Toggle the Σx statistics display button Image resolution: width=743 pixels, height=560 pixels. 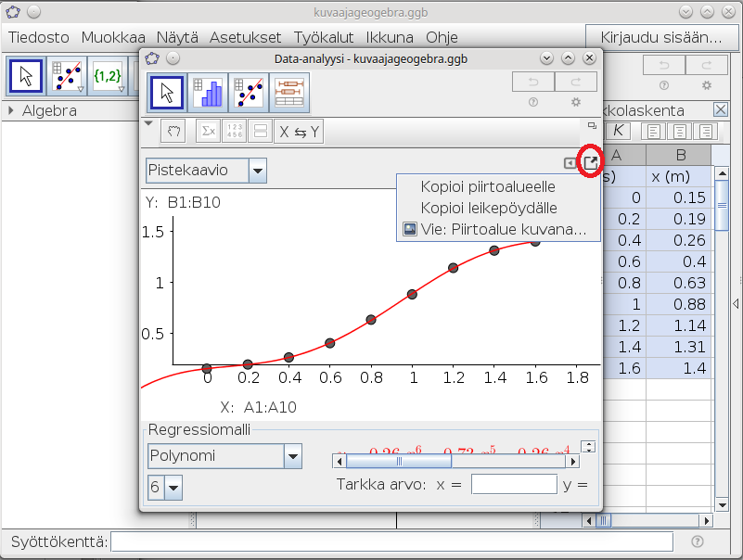(209, 132)
